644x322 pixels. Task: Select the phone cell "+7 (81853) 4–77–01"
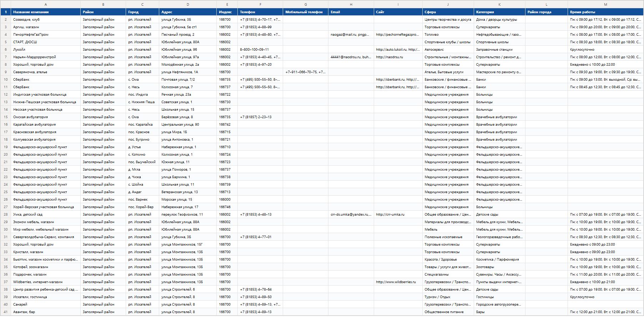tap(260, 237)
